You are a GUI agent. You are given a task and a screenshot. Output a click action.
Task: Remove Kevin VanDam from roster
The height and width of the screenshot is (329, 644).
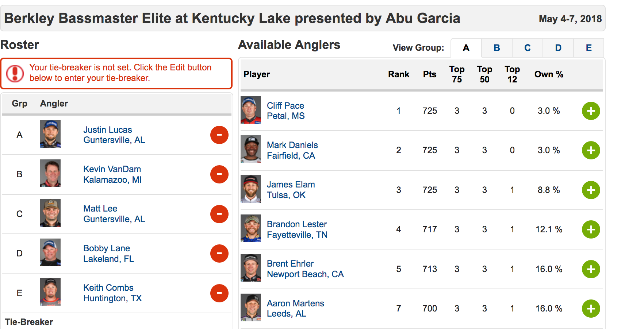tap(219, 174)
